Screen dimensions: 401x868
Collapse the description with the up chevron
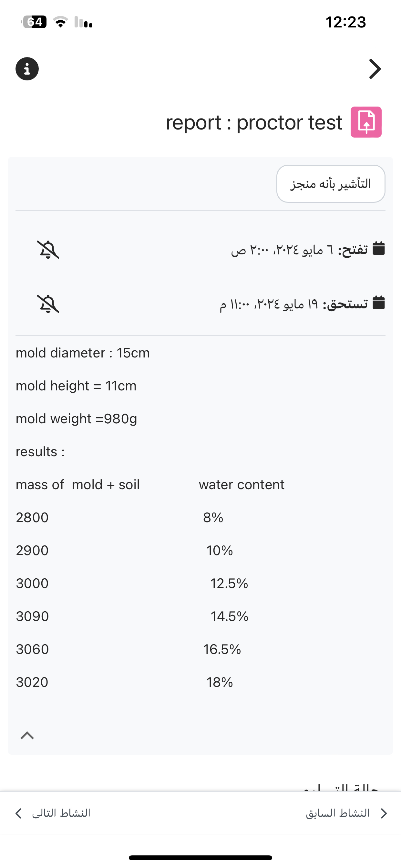[27, 735]
